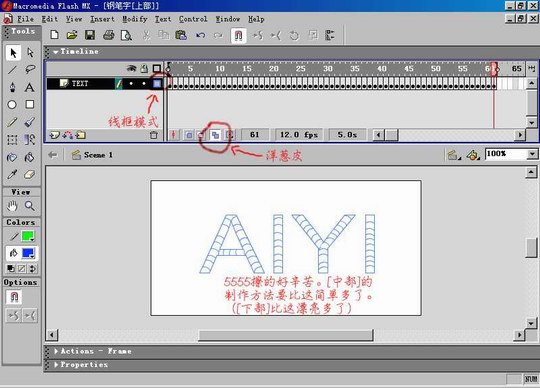This screenshot has height=388, width=540.
Task: Click the Save toolbar icon
Action: [90, 35]
